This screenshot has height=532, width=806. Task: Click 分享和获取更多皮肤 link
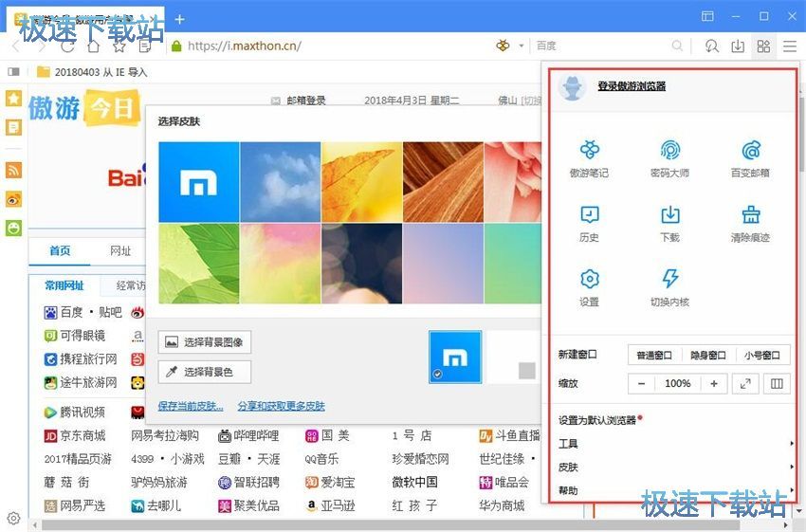click(282, 406)
